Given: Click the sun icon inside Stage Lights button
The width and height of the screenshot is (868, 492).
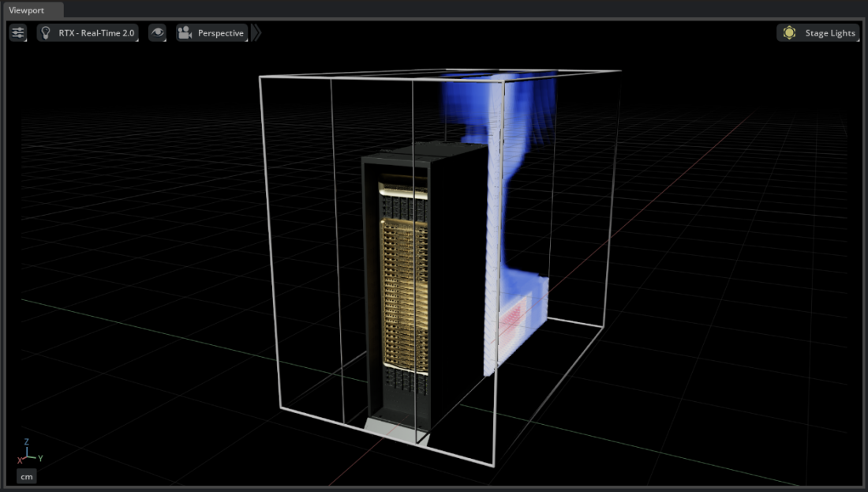Looking at the screenshot, I should [x=789, y=32].
